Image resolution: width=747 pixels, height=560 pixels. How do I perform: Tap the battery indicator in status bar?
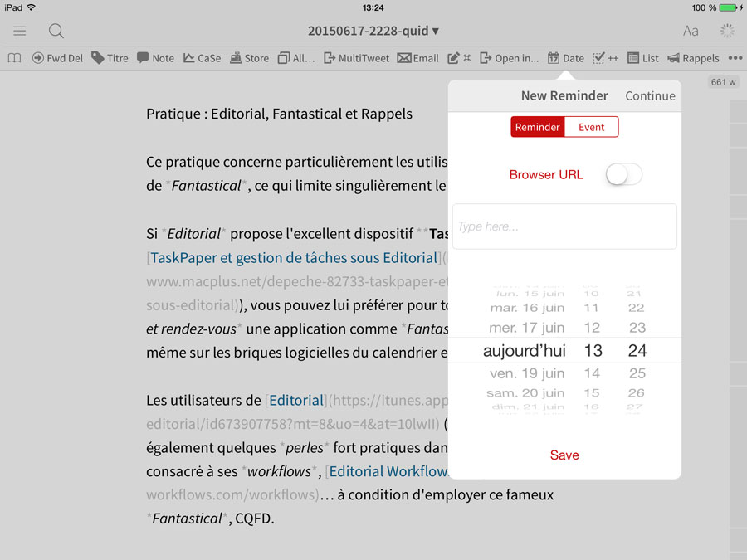[730, 7]
